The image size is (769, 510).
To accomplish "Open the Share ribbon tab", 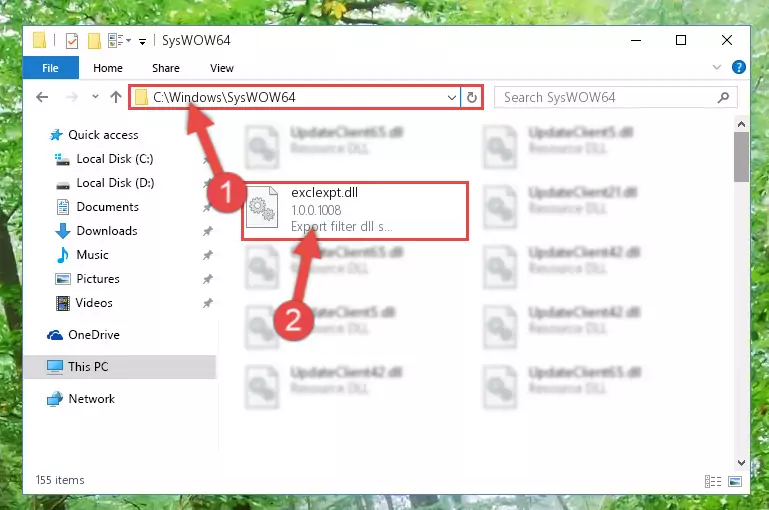I will click(x=166, y=68).
